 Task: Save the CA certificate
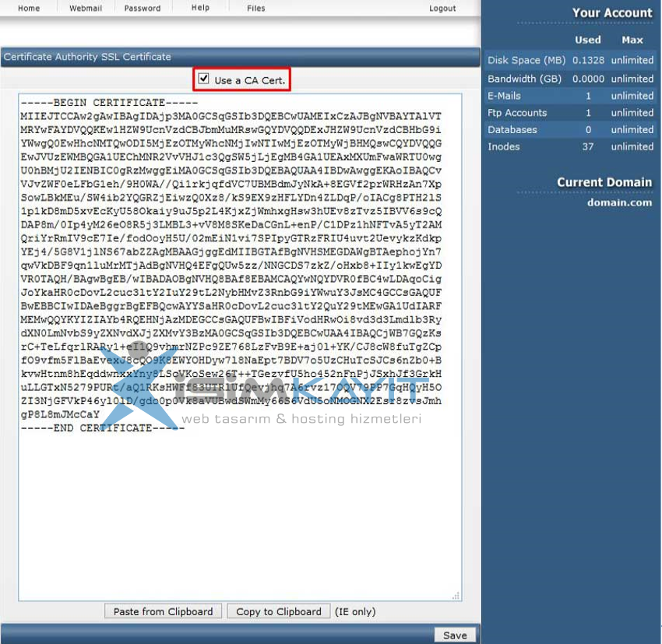[x=455, y=635]
